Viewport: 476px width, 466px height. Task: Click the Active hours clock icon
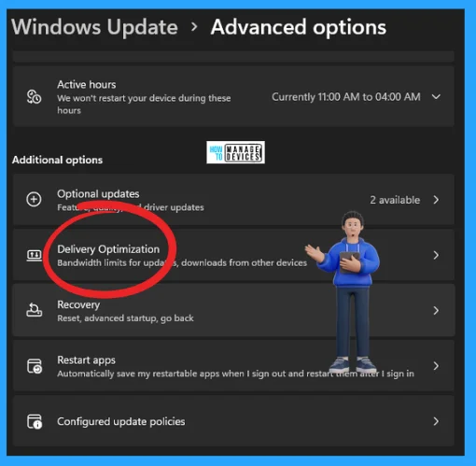pyautogui.click(x=34, y=97)
